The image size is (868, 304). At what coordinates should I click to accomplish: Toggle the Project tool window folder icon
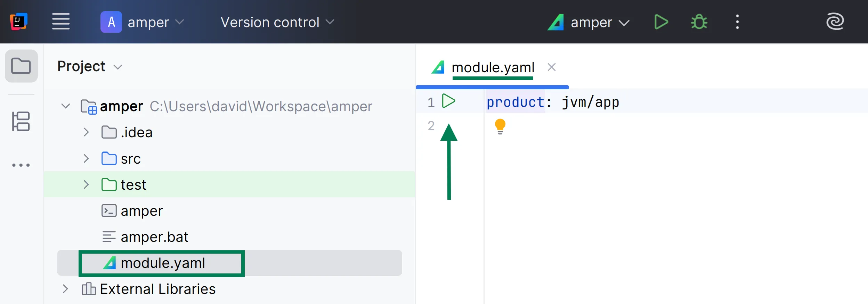(21, 66)
